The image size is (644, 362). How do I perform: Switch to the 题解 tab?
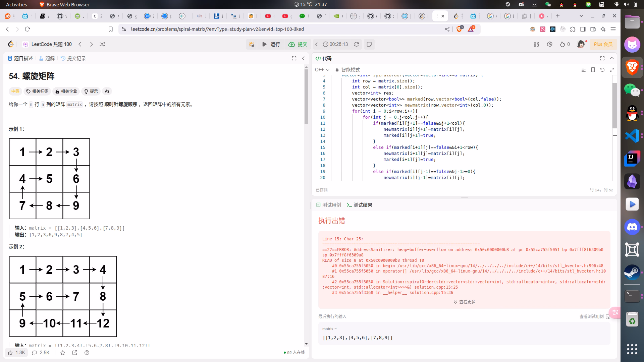click(x=47, y=58)
